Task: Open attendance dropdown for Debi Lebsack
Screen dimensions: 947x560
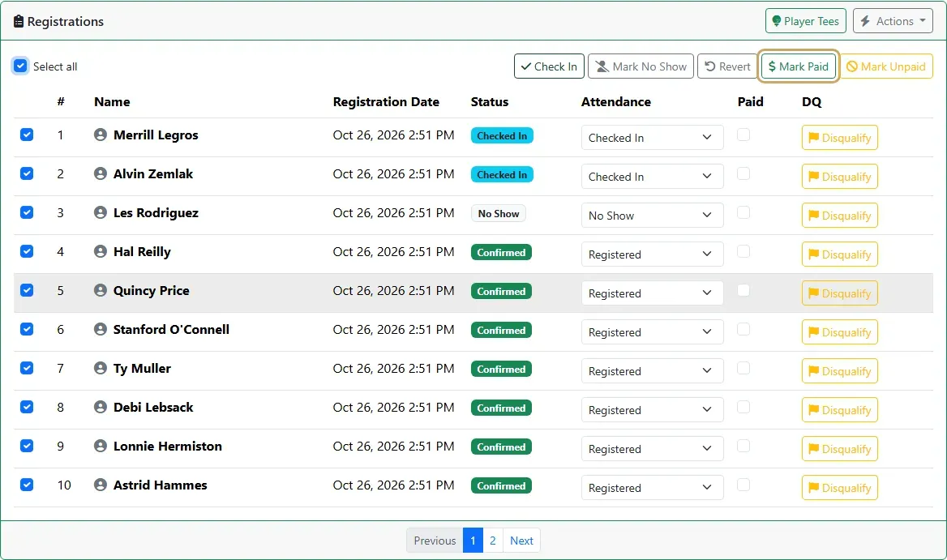Action: click(652, 410)
